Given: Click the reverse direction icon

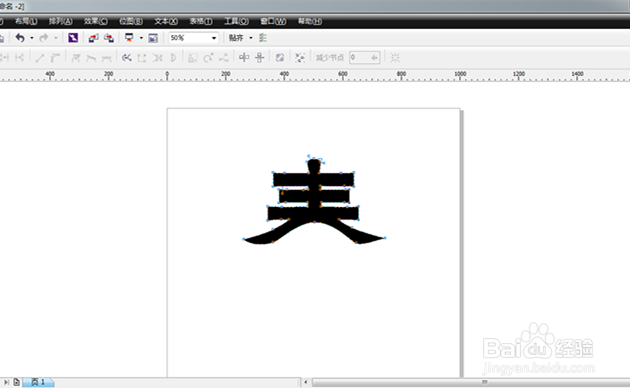Looking at the screenshot, I should (x=127, y=58).
